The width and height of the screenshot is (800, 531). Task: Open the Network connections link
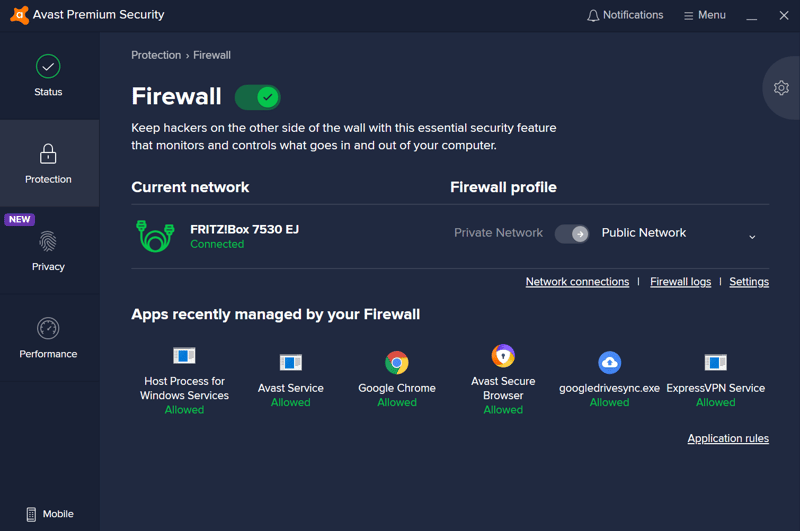click(x=577, y=282)
